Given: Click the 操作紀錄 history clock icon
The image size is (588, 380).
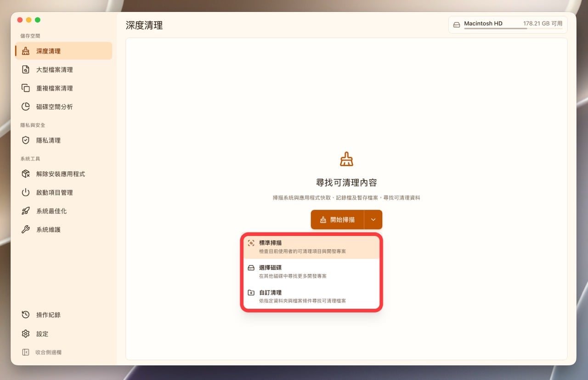Looking at the screenshot, I should 26,315.
